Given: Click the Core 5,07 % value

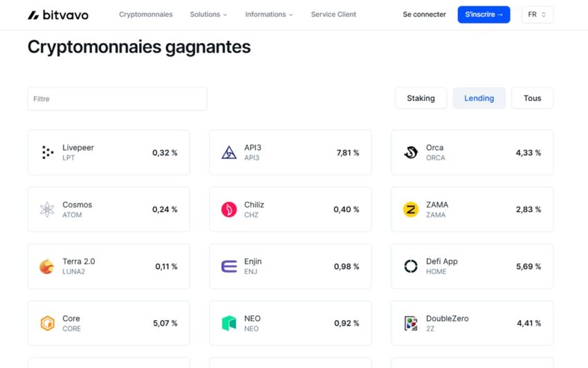Looking at the screenshot, I should click(x=165, y=323).
